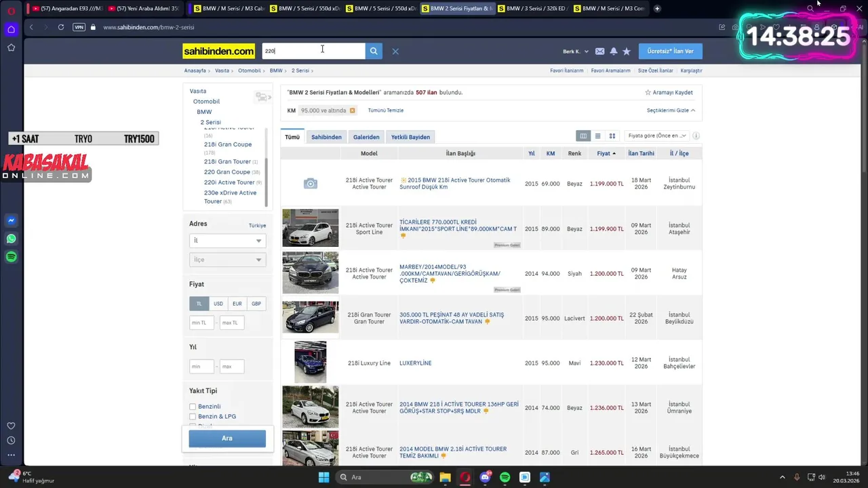Click Aramayı Kaydet link
The height and width of the screenshot is (488, 868).
click(669, 92)
